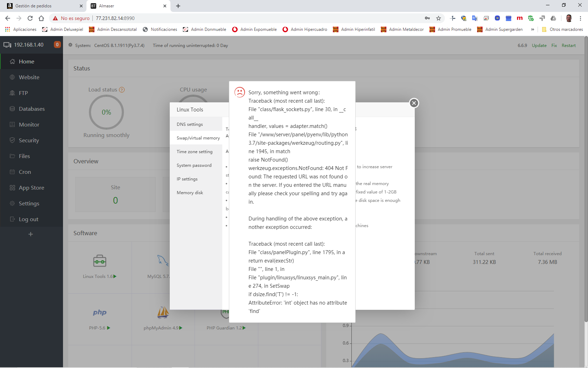This screenshot has height=368, width=588.
Task: Click the address bar showing 77.231.82.14:8990
Action: [115, 18]
